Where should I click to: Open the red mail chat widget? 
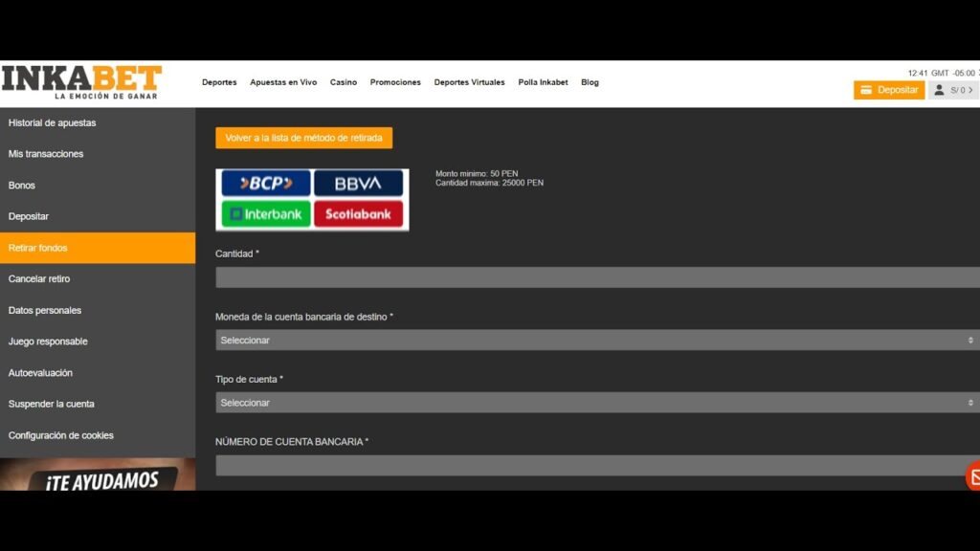[x=973, y=476]
